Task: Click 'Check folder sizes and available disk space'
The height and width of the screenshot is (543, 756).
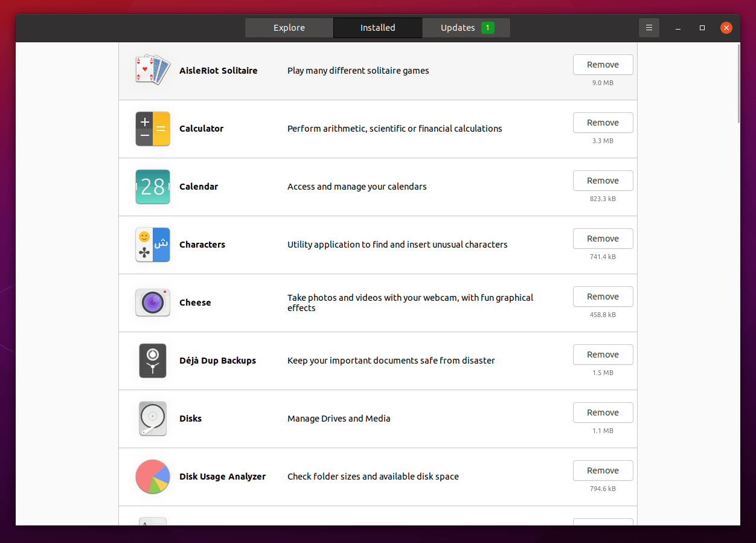Action: pyautogui.click(x=373, y=477)
